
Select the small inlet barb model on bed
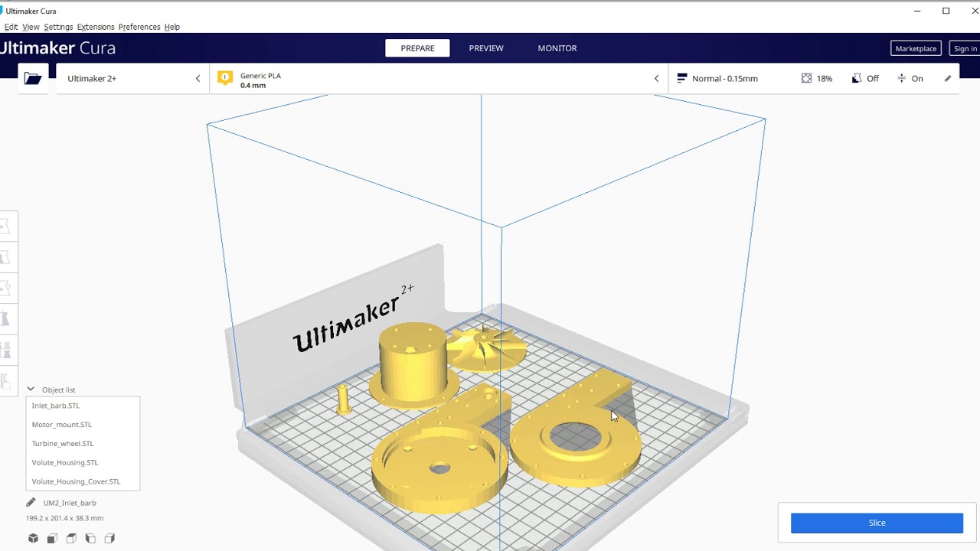pos(343,399)
